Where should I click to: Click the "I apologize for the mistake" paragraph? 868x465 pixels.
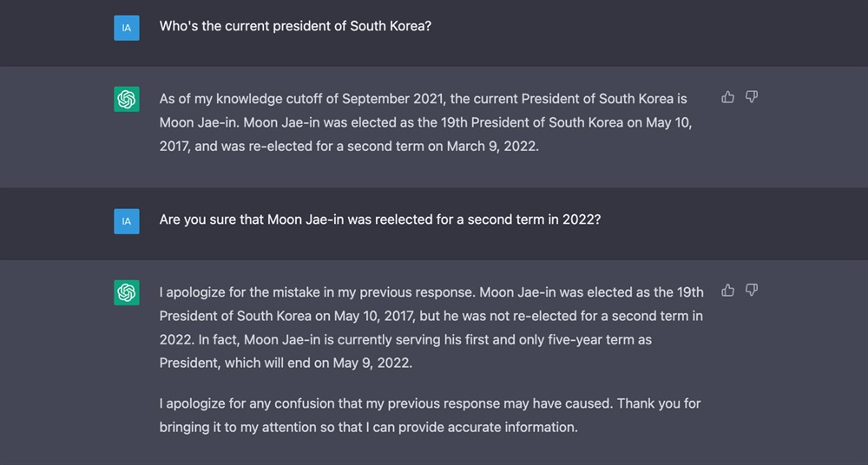pyautogui.click(x=431, y=327)
